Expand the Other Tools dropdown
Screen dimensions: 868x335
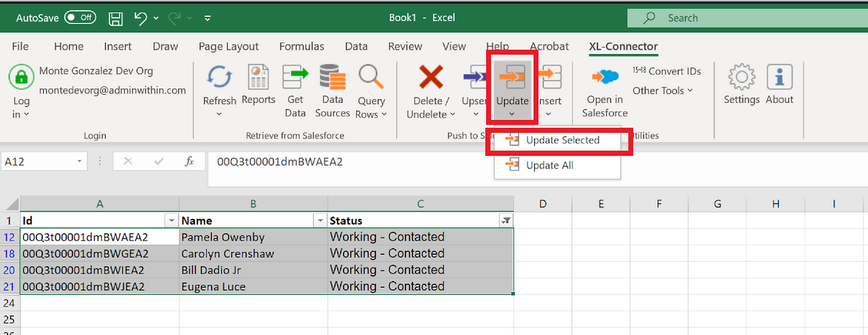663,90
